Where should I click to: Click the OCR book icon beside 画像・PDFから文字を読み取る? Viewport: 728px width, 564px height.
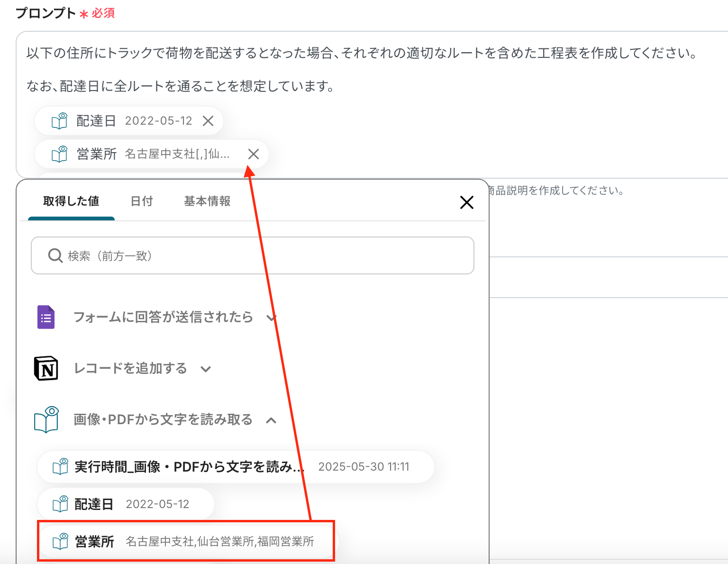[46, 419]
